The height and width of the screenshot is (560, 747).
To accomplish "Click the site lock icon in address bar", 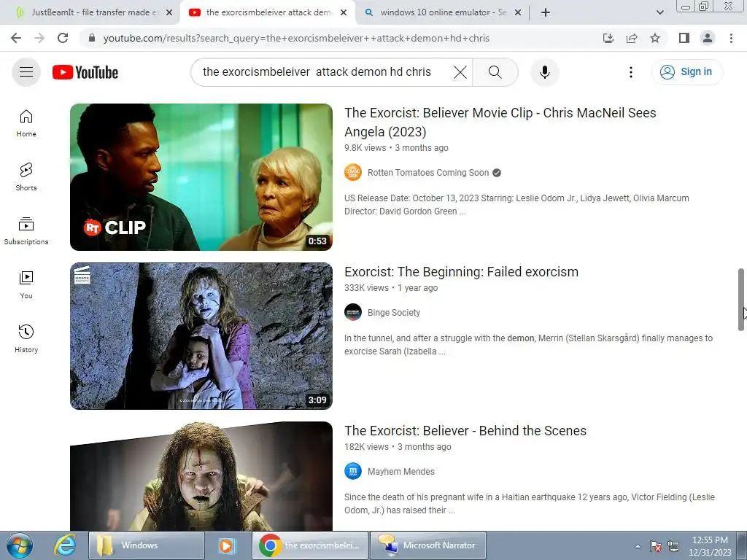I will [92, 38].
